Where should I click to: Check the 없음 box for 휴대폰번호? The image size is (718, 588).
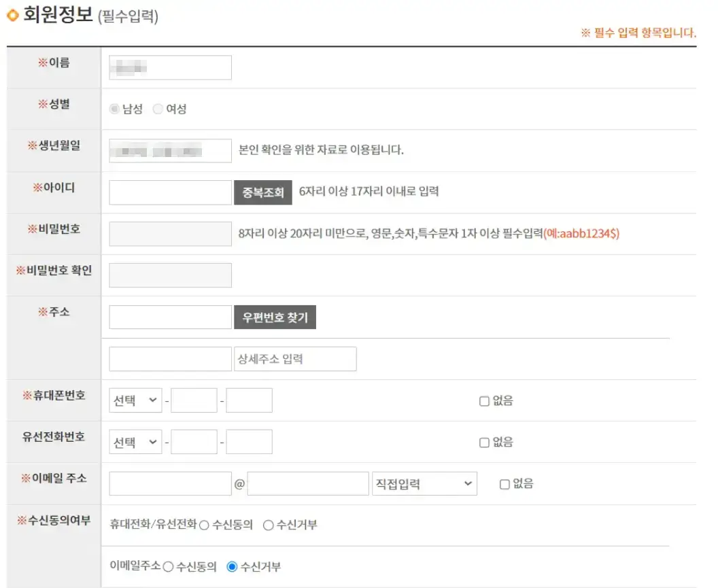[x=485, y=400]
